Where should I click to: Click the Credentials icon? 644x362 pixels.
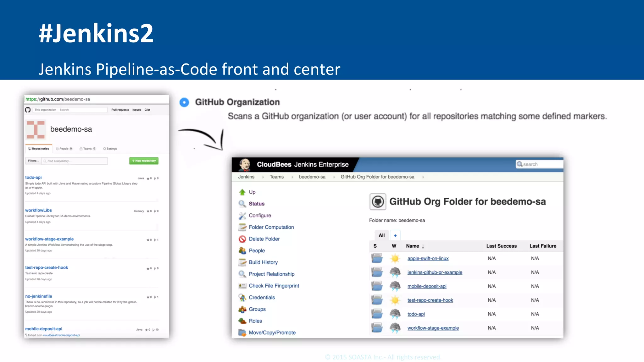pyautogui.click(x=242, y=298)
